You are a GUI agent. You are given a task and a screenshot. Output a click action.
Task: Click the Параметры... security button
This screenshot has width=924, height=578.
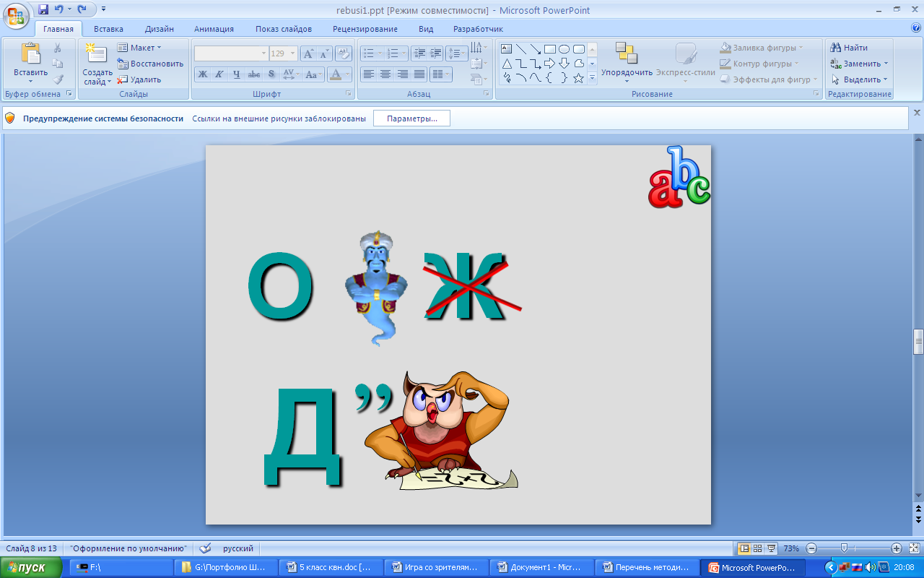tap(411, 118)
